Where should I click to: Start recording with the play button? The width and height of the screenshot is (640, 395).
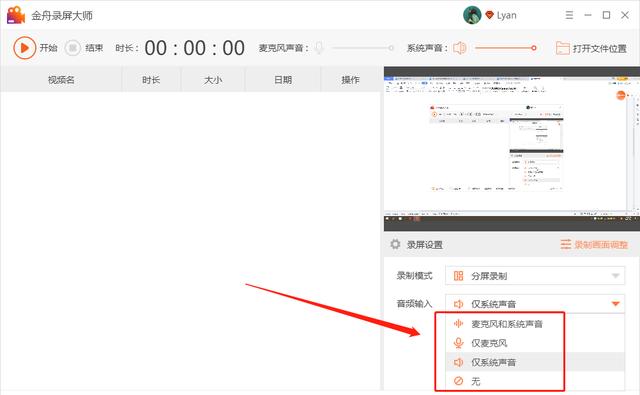[x=24, y=48]
